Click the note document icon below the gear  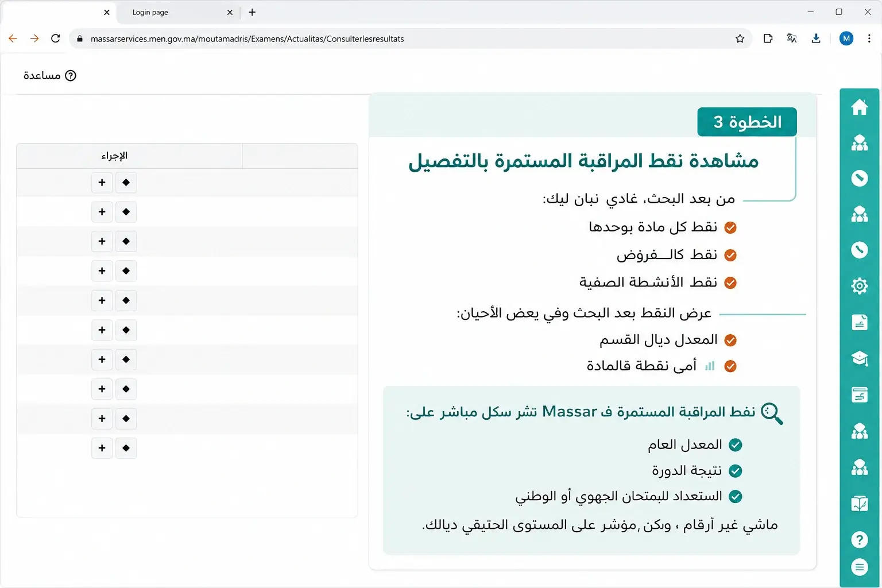[859, 322]
